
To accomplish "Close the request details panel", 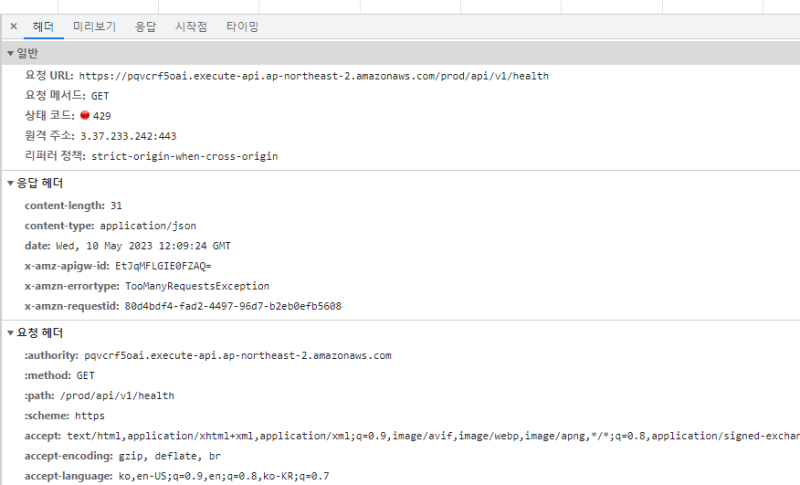I will coord(13,27).
